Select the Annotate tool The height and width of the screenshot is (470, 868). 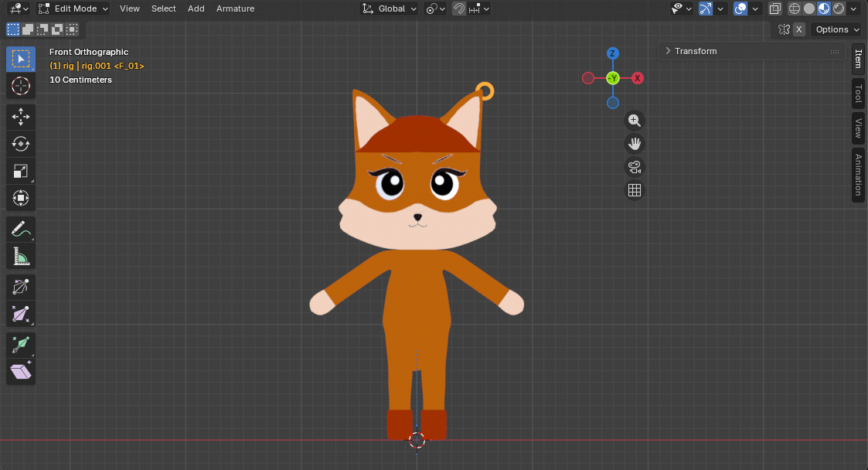tap(21, 229)
